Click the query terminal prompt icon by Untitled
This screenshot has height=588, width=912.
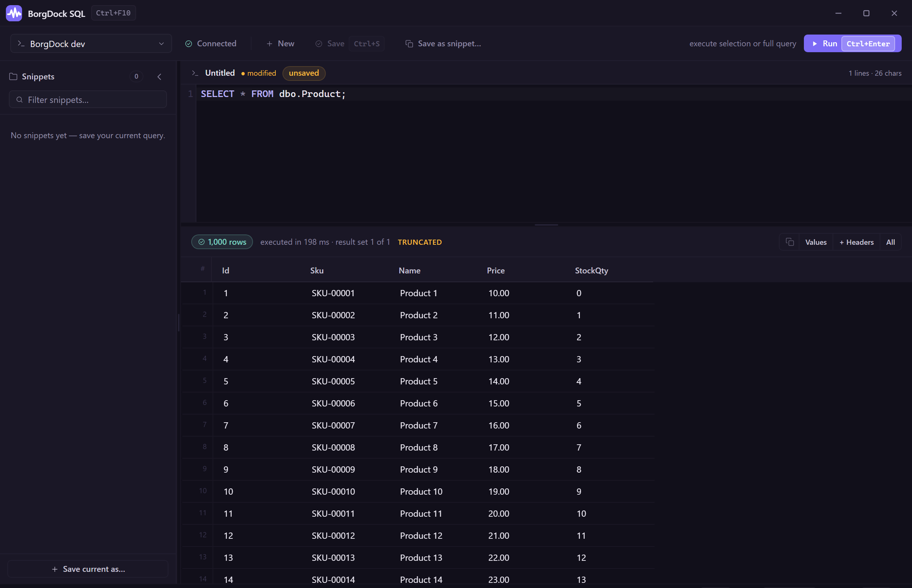coord(195,73)
